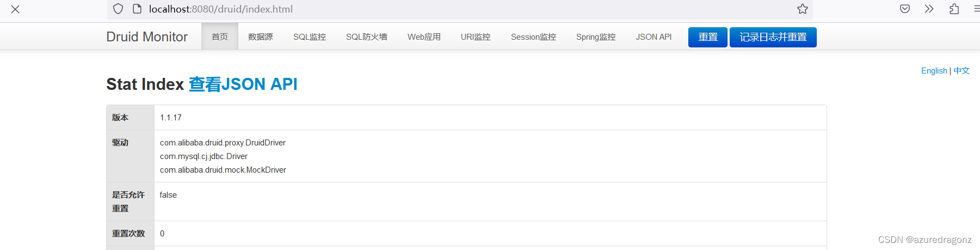Open the shield tracking protection icon

(118, 9)
